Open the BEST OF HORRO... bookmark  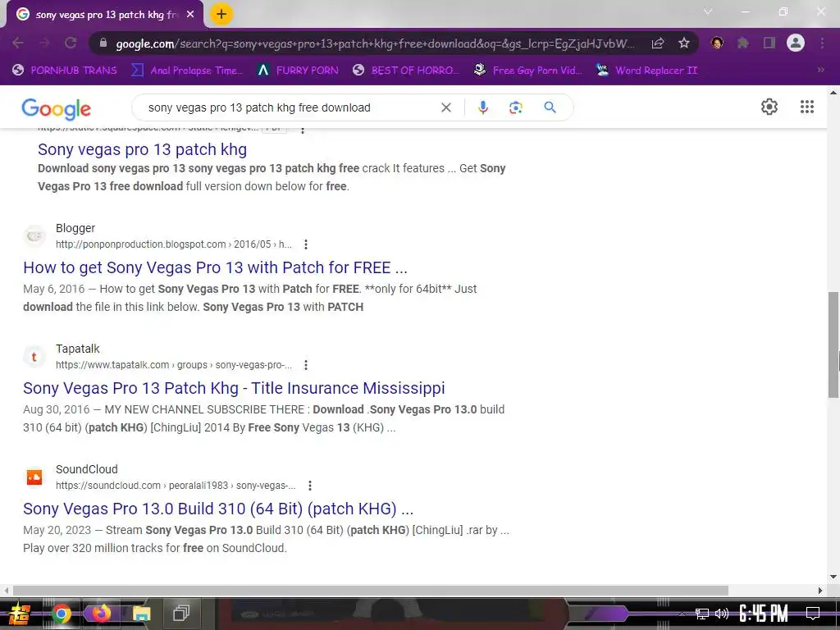coord(406,71)
